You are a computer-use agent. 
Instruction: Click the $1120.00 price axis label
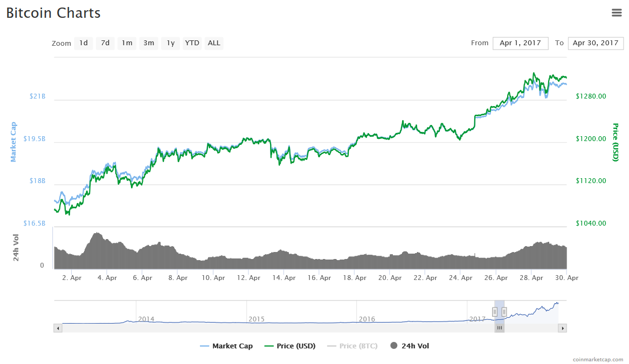pyautogui.click(x=591, y=181)
